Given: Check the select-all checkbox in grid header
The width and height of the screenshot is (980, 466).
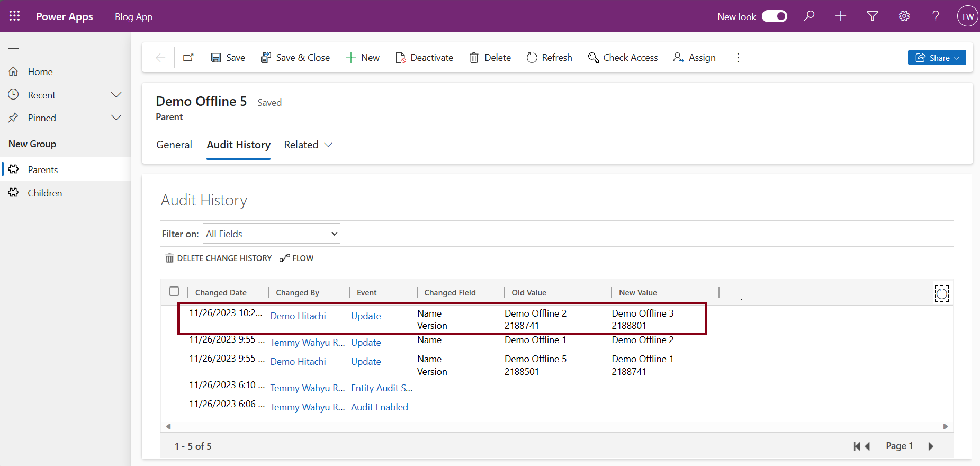Looking at the screenshot, I should (174, 292).
